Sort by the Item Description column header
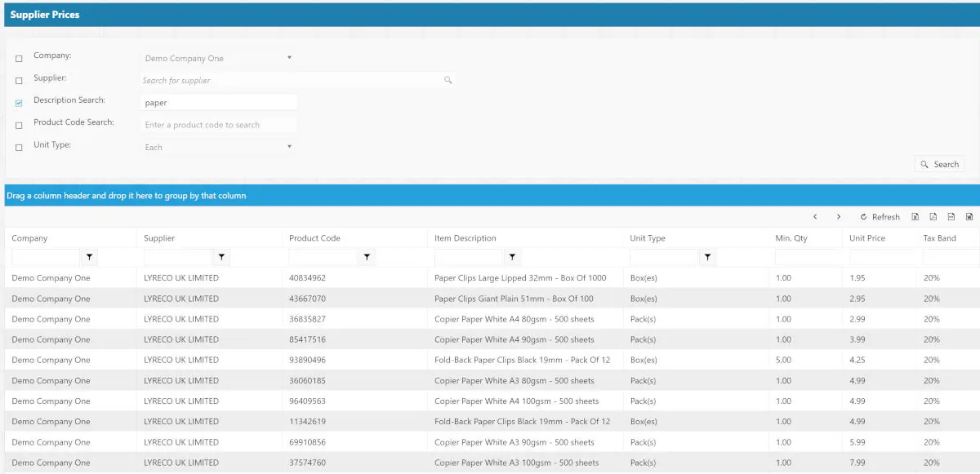The height and width of the screenshot is (474, 980). pyautogui.click(x=465, y=238)
